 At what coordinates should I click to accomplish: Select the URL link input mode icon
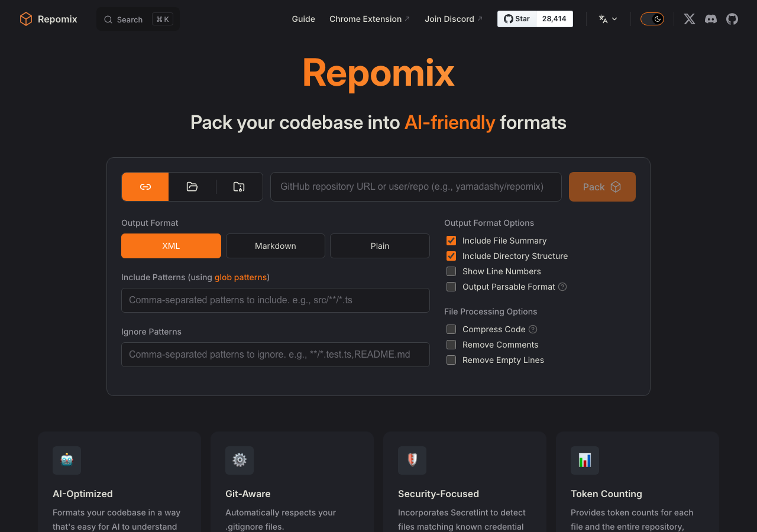coord(145,187)
